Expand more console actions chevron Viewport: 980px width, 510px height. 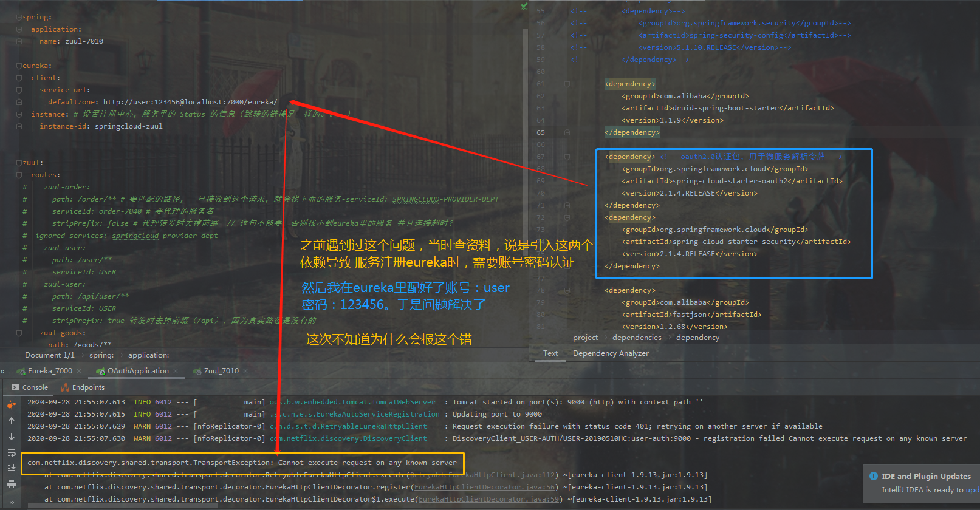tap(11, 502)
